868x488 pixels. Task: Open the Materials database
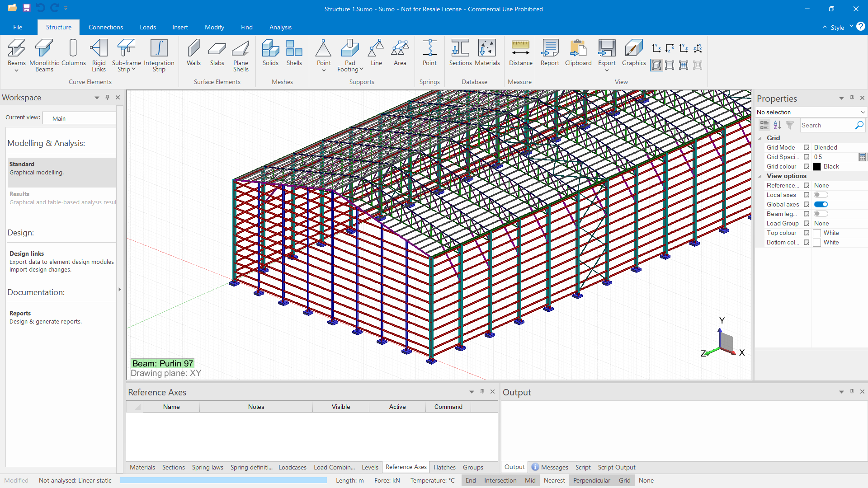487,53
